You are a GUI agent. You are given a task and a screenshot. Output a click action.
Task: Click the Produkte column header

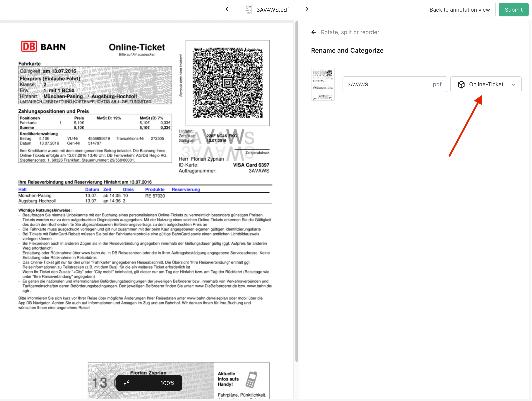tap(155, 189)
